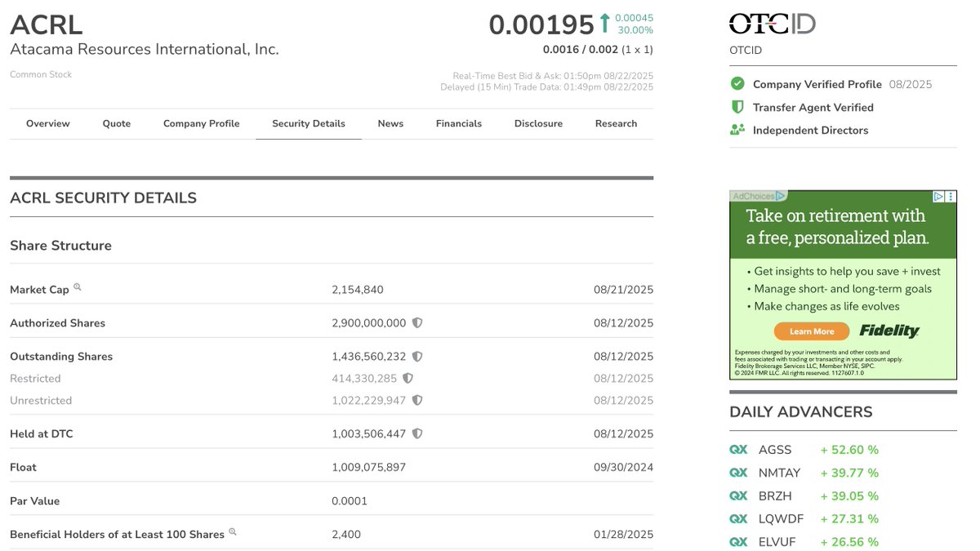980x551 pixels.
Task: Click the Float value 1,009,075,897
Action: (x=369, y=468)
